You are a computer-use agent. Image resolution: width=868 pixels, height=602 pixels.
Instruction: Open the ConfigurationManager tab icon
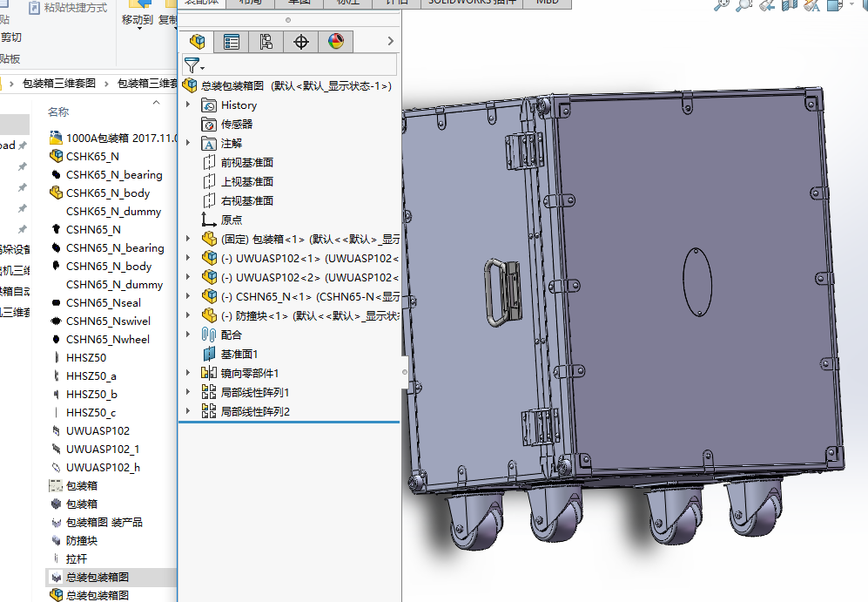point(266,42)
